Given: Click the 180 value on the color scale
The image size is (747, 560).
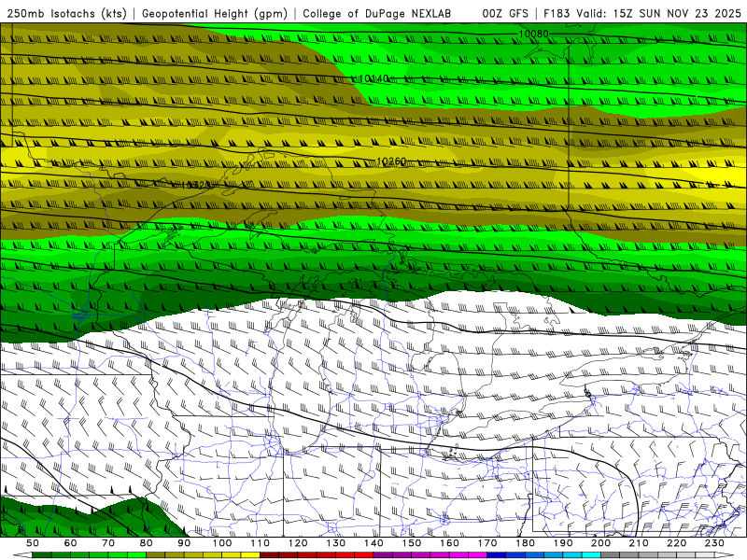Looking at the screenshot, I should [525, 543].
